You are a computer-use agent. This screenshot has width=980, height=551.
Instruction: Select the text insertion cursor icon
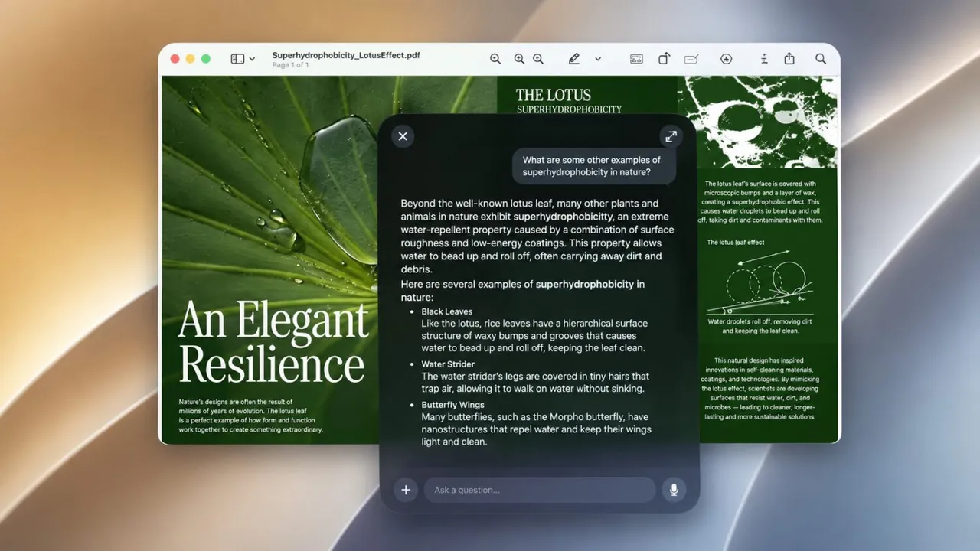764,59
